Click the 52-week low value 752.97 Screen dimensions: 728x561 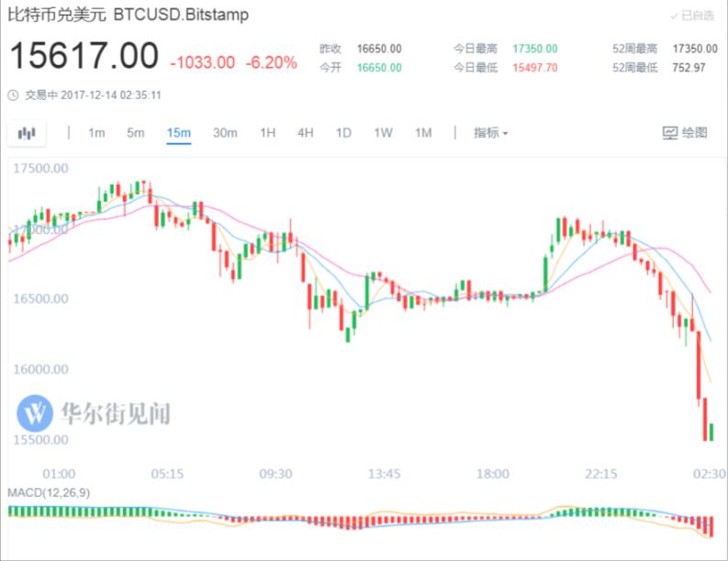point(689,68)
